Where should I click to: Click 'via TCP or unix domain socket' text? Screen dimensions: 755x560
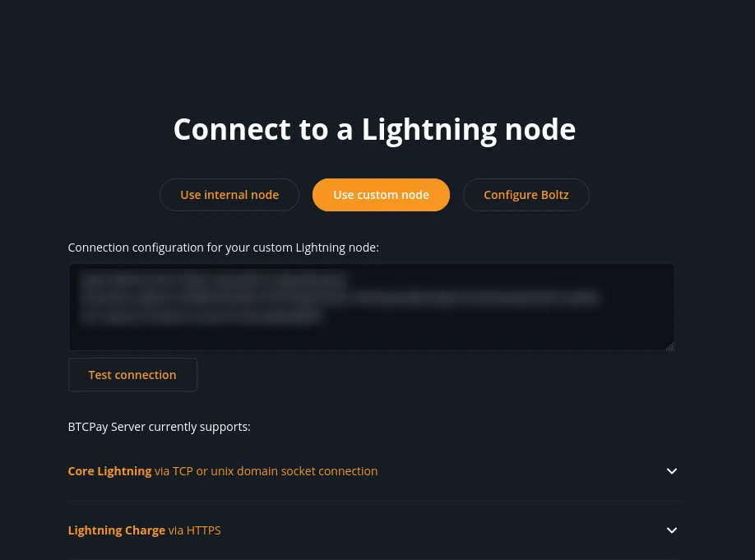point(266,471)
